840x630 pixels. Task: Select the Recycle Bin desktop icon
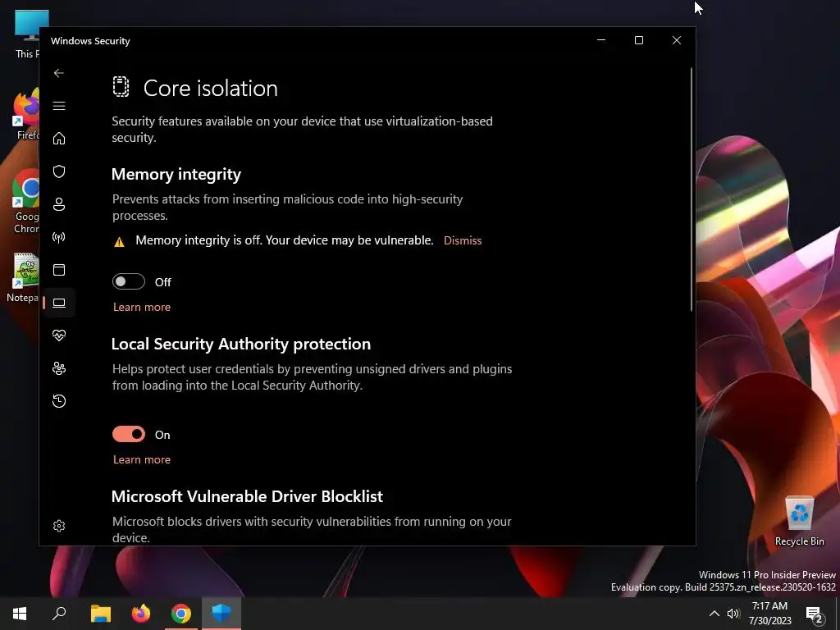tap(799, 521)
